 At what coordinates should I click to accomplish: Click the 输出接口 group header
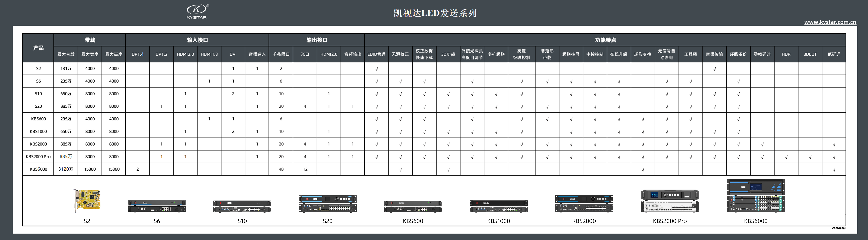317,40
